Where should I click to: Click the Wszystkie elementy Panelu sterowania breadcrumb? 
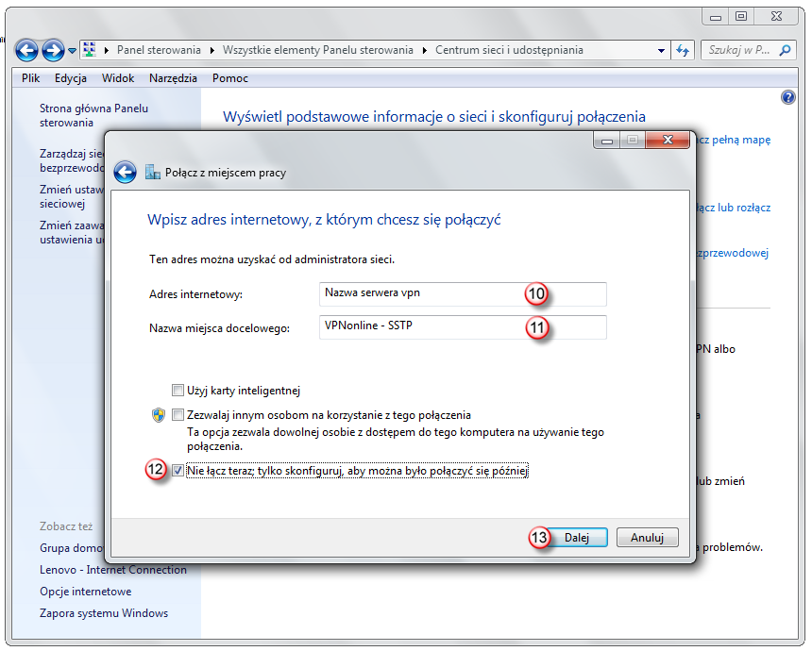(x=318, y=50)
